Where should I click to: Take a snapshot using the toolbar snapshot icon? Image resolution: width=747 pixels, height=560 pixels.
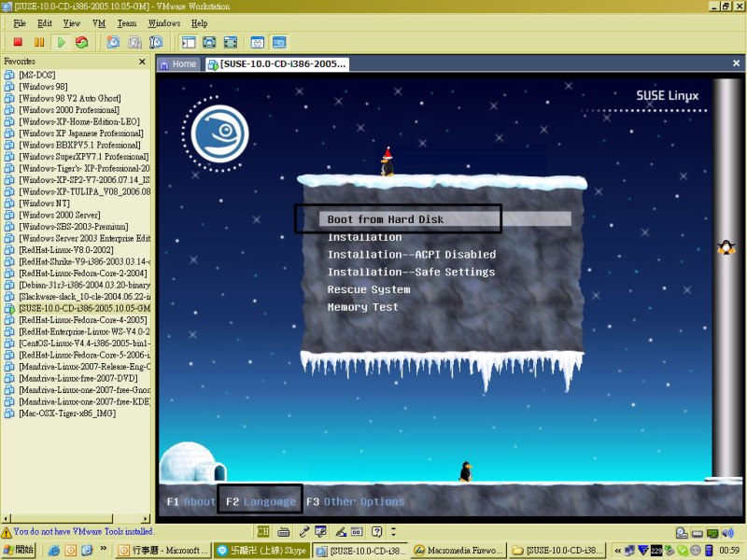[113, 42]
